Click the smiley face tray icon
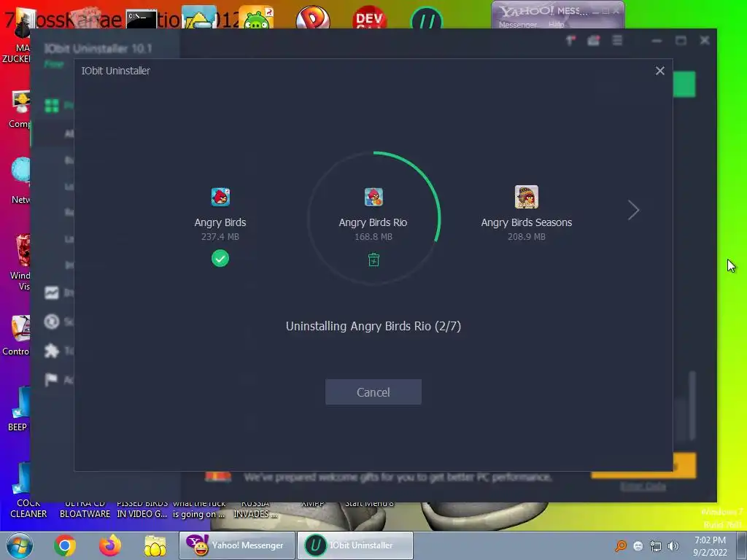This screenshot has width=747, height=560. pyautogui.click(x=638, y=545)
